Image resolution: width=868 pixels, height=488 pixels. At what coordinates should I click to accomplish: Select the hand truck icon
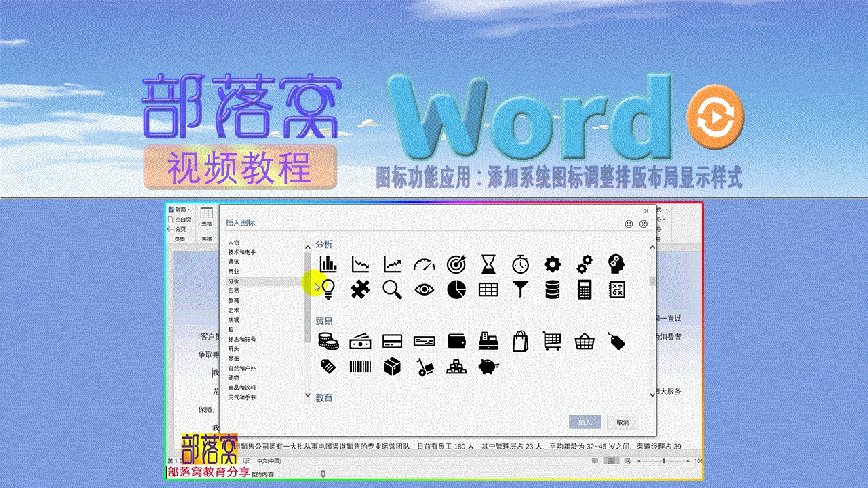pos(425,367)
